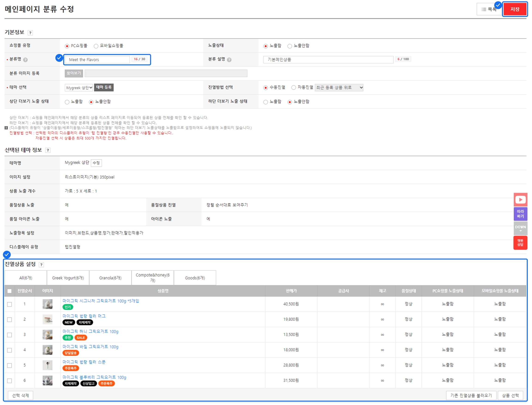Open the 마이그릭 허니 그릭요거트 100g link
The height and width of the screenshot is (405, 532).
point(91,331)
